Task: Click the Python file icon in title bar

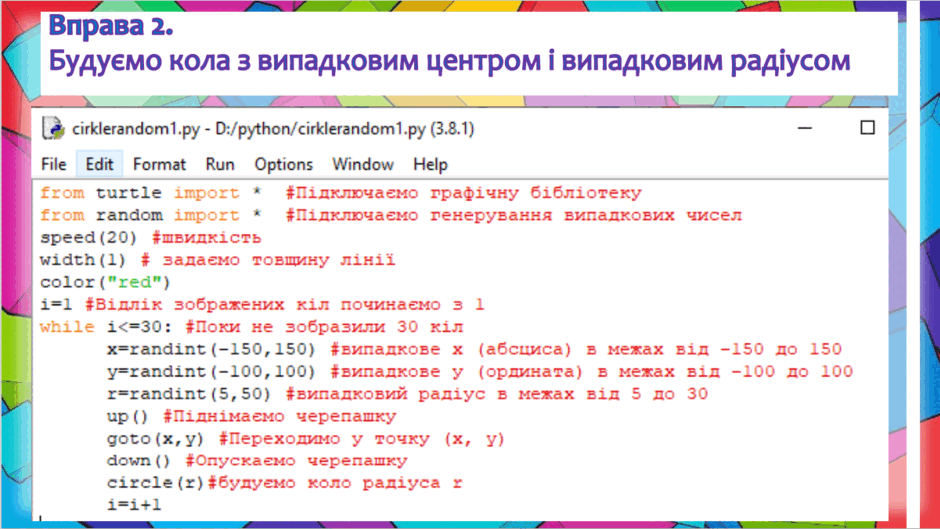Action: tap(53, 128)
